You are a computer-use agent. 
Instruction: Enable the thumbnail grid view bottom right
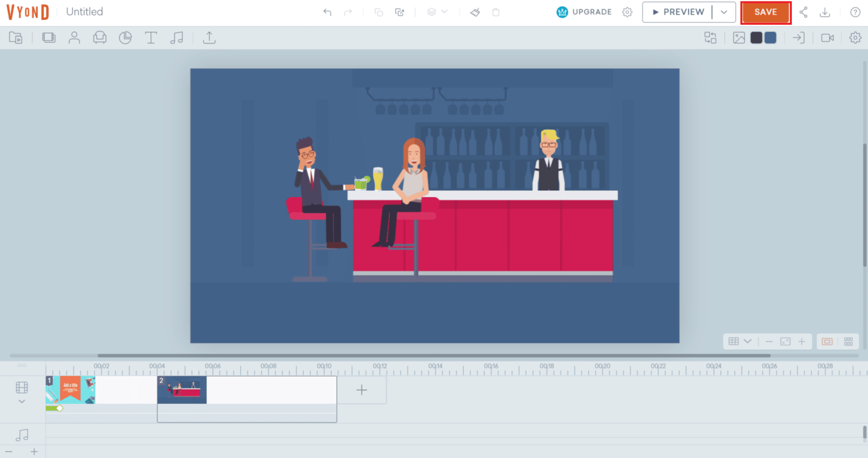849,341
